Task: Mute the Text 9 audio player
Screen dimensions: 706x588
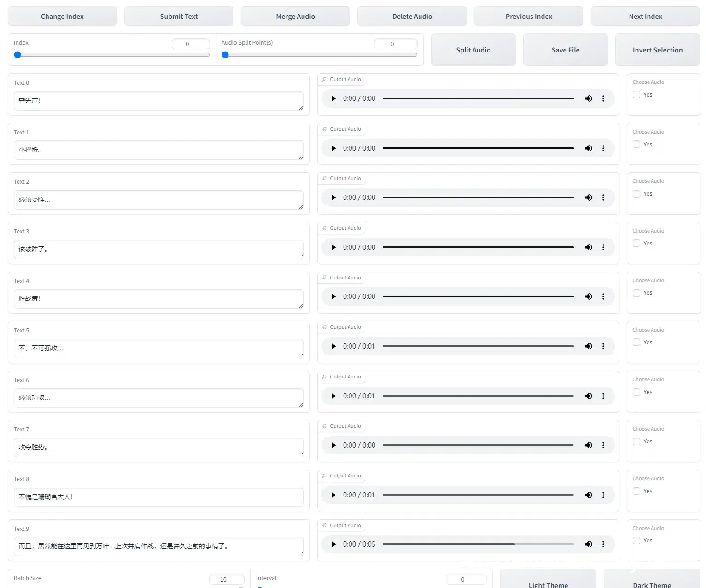Action: 589,544
